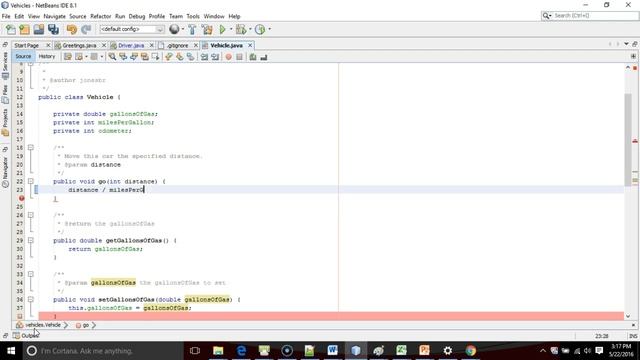Click the Undo arrow icon

click(x=72, y=29)
